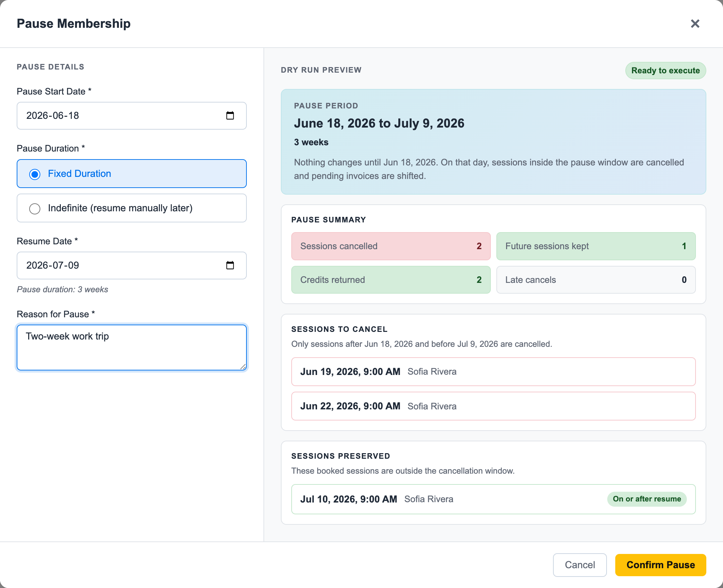
Task: Select Indefinite (resume manually later) option
Action: (132, 208)
